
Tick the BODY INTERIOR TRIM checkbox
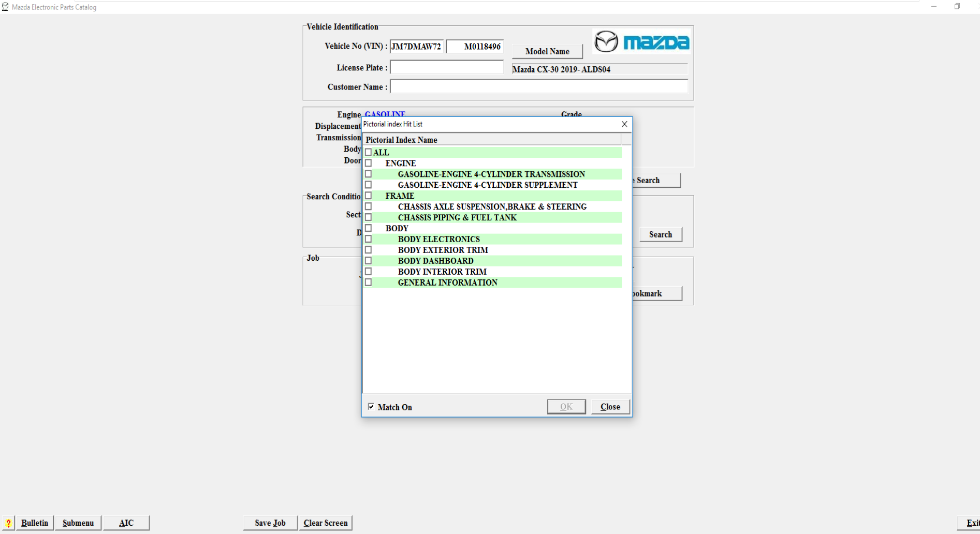pos(369,272)
